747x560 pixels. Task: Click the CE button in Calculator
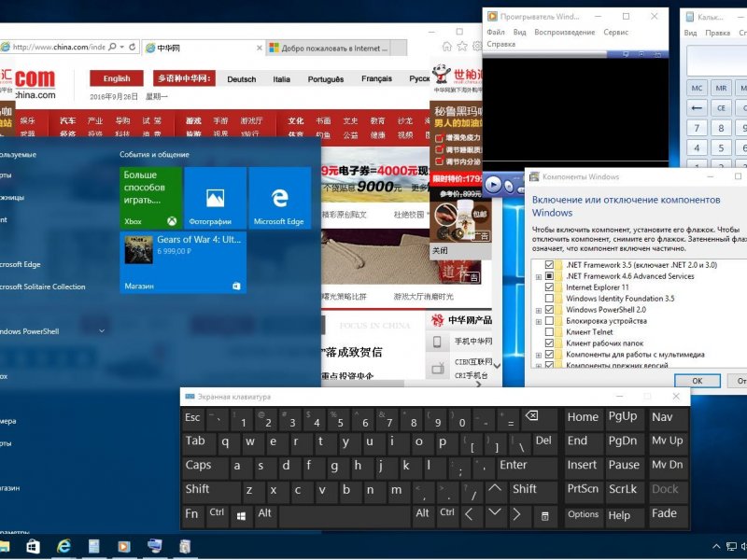pos(721,108)
